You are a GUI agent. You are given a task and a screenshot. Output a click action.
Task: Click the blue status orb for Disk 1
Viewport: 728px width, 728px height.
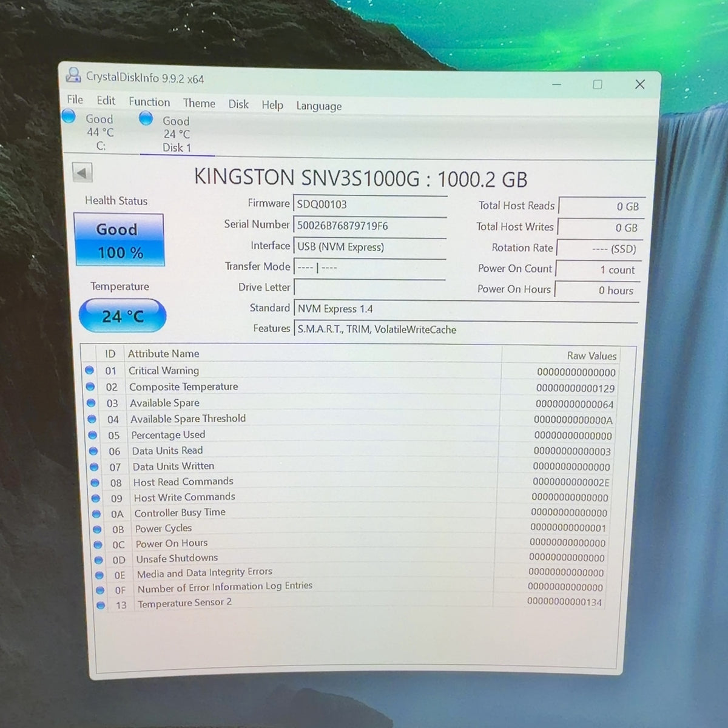[x=146, y=118]
